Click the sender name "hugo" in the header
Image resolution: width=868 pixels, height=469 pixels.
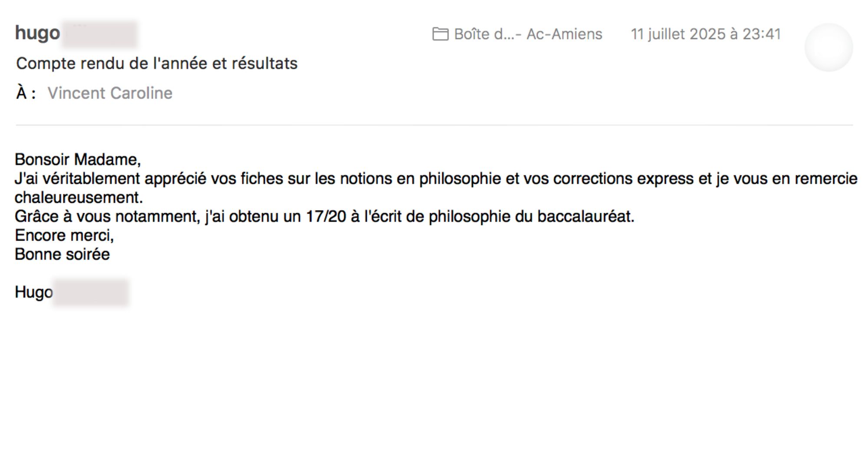37,33
